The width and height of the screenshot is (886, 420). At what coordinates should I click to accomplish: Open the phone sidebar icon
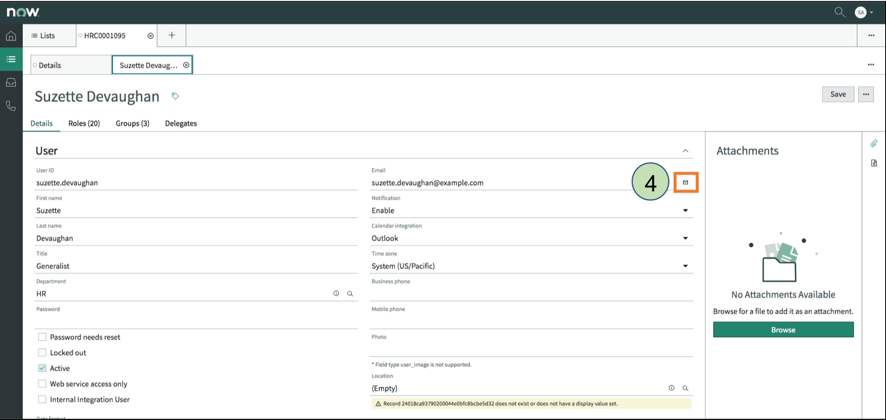11,106
